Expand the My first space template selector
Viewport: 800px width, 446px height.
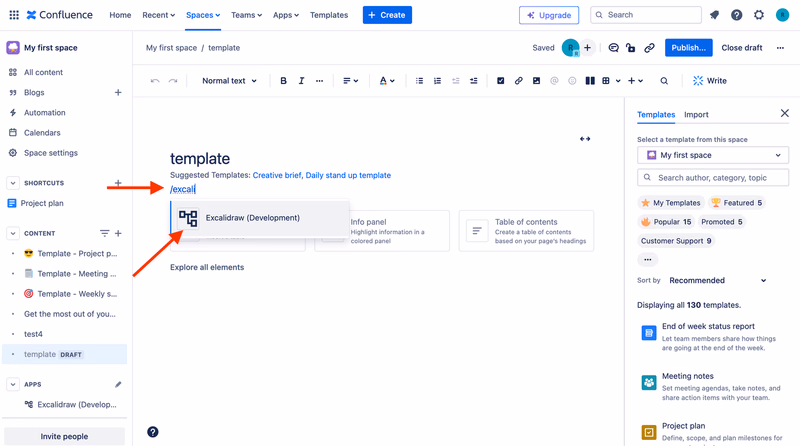(713, 155)
